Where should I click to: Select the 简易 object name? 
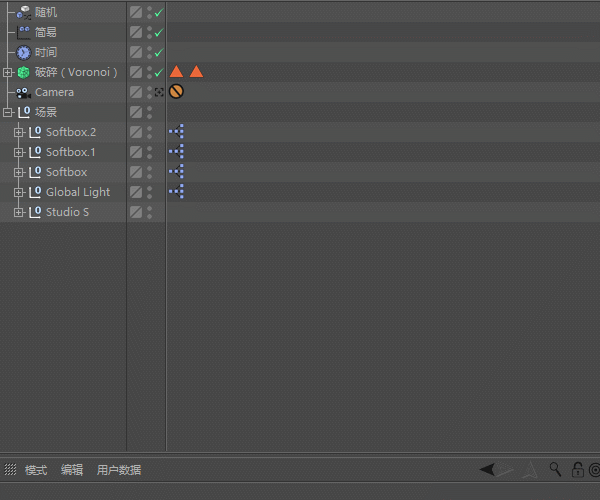46,33
